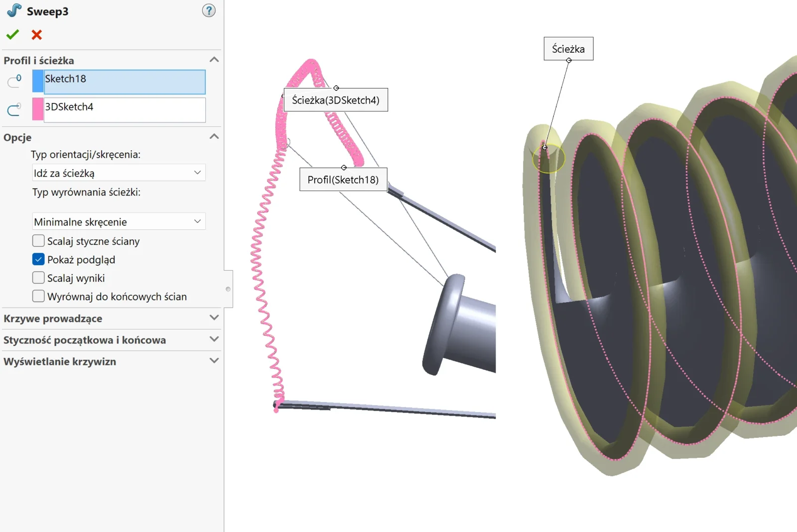Uncheck Pokaż podgląd checkbox
The width and height of the screenshot is (797, 532).
click(x=38, y=259)
